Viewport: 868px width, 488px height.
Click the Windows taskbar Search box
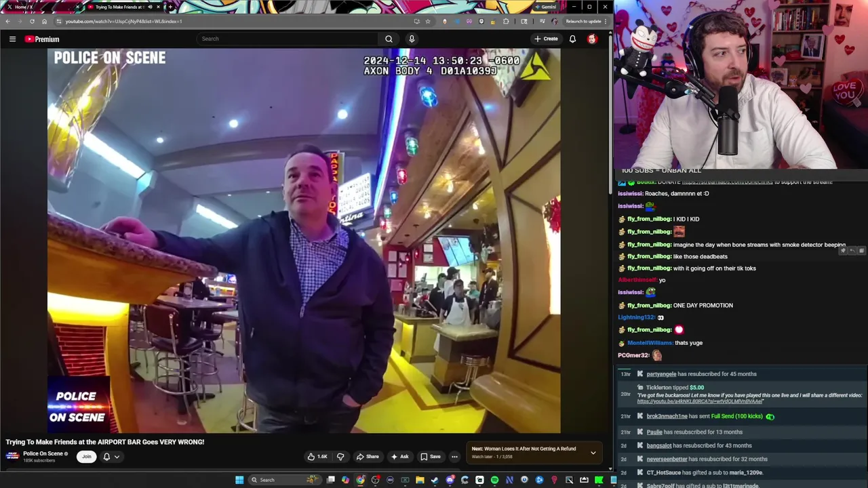click(x=283, y=480)
